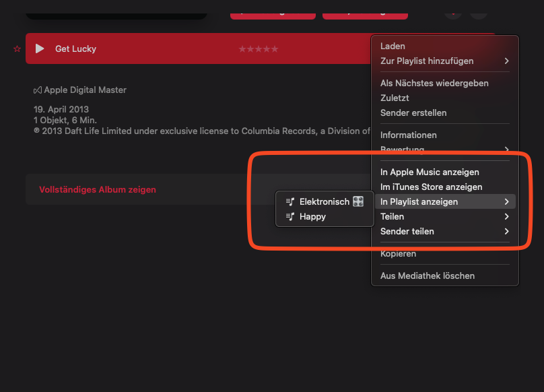Click the Apple Digital Master badge icon
The image size is (544, 392).
click(38, 90)
